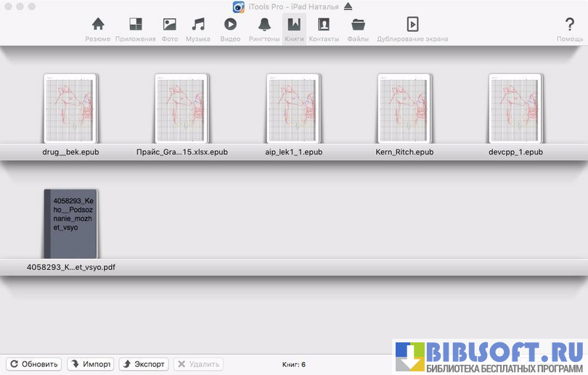Image resolution: width=588 pixels, height=375 pixels.
Task: Select the aip_lek1_1.epub book cover
Action: tap(293, 108)
